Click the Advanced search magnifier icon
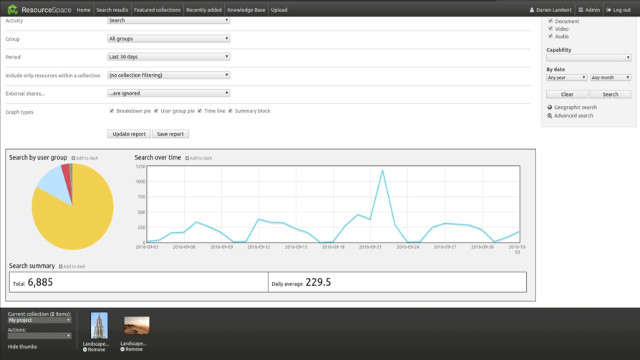This screenshot has height=360, width=640. tap(550, 116)
